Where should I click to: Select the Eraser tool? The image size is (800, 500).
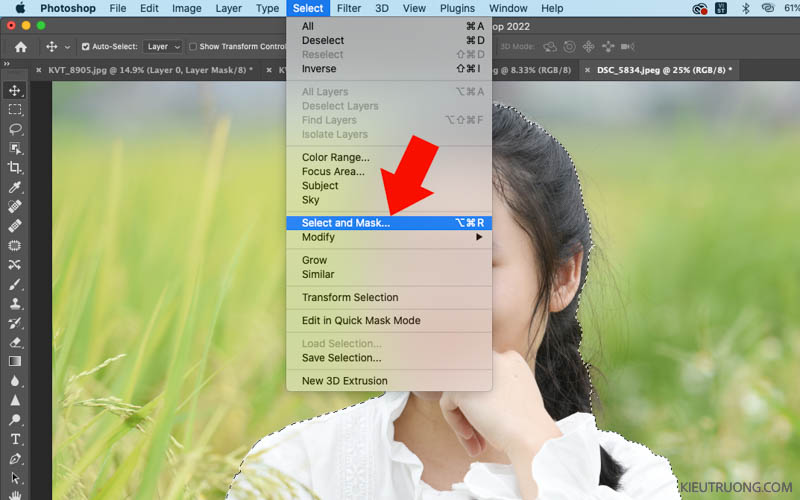(x=15, y=342)
